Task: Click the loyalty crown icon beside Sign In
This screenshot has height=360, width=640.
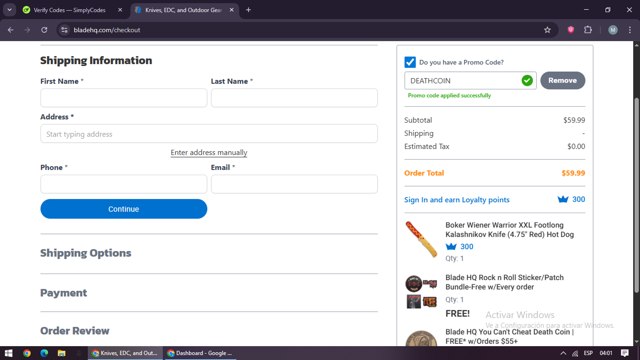Action: pos(563,199)
